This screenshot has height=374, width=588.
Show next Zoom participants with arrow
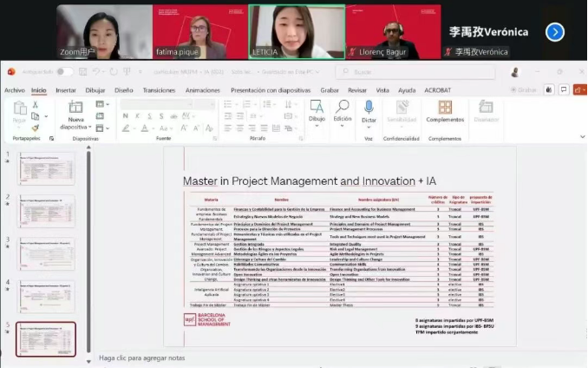click(x=555, y=32)
